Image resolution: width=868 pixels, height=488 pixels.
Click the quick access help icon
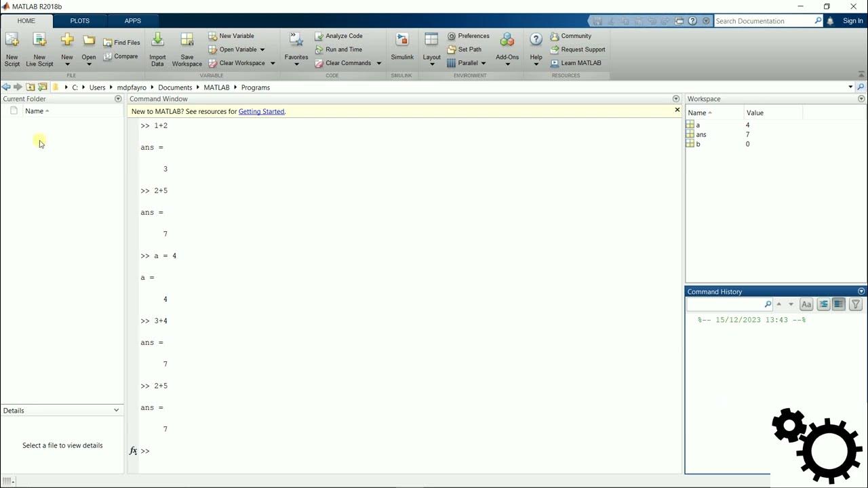(x=692, y=21)
